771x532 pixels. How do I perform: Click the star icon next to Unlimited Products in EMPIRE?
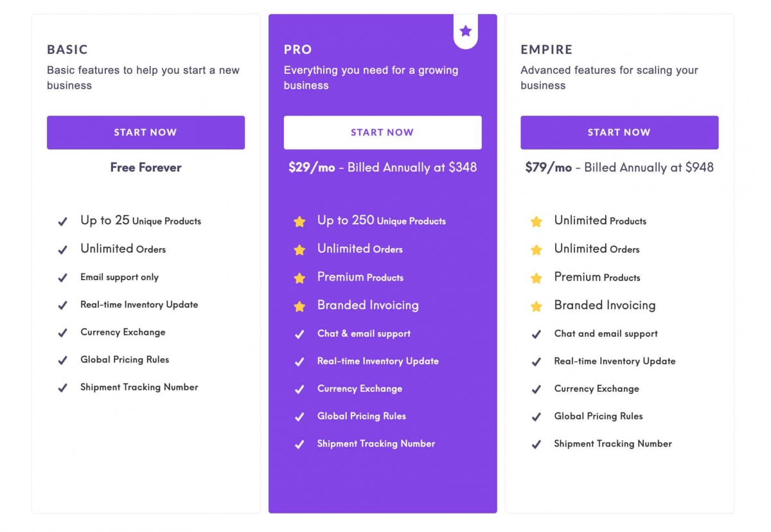[x=536, y=221]
